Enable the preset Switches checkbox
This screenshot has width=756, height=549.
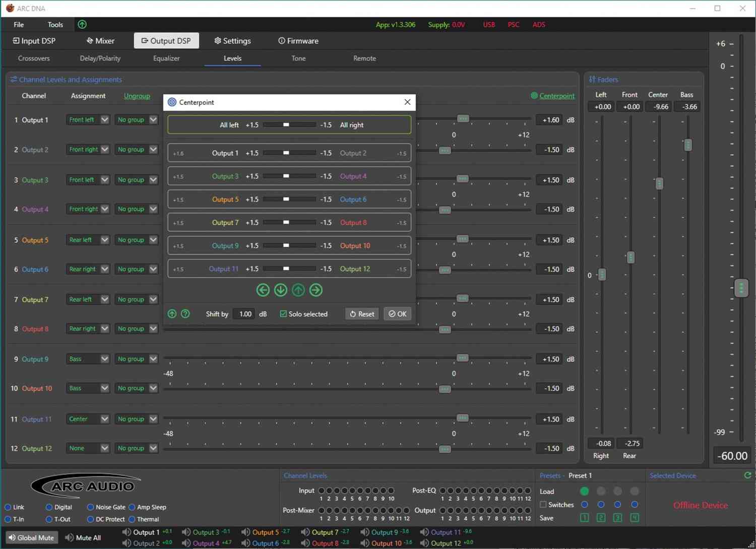[543, 504]
